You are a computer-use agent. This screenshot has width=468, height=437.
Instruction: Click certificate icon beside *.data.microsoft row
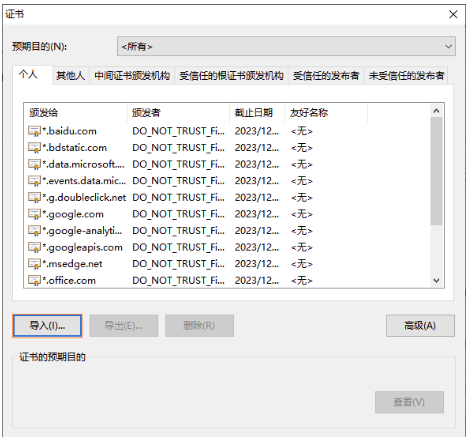pos(34,164)
